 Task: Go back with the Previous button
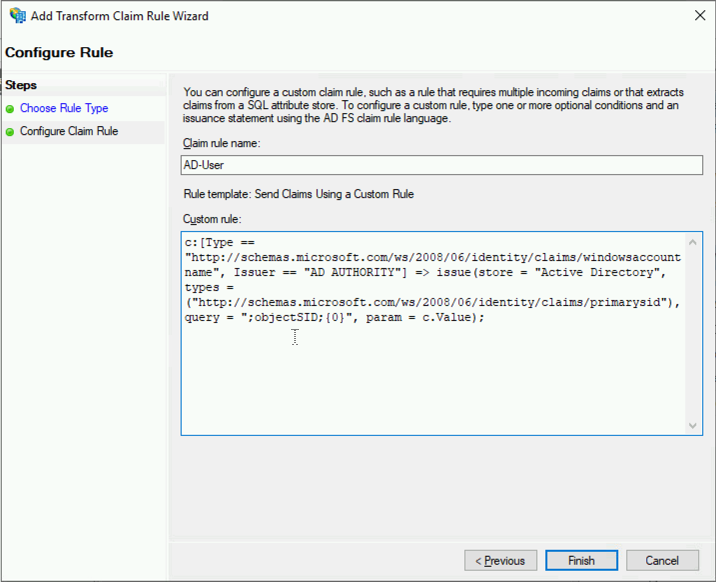pyautogui.click(x=500, y=560)
